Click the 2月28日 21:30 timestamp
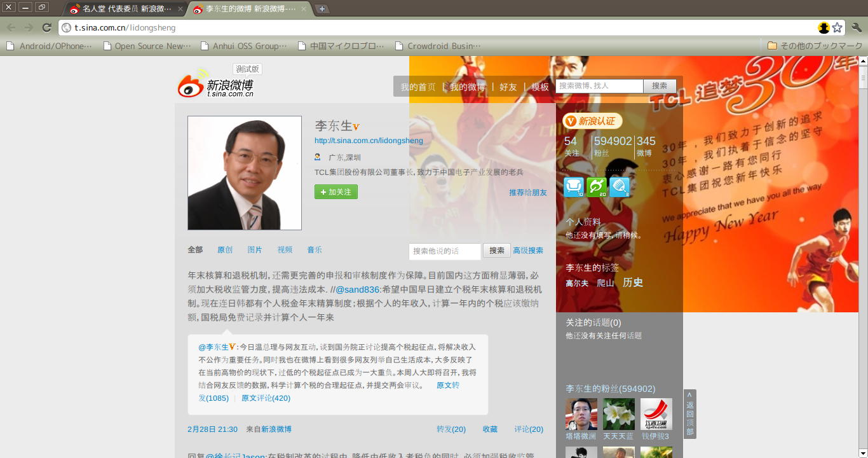Image resolution: width=868 pixels, height=458 pixels. point(212,429)
